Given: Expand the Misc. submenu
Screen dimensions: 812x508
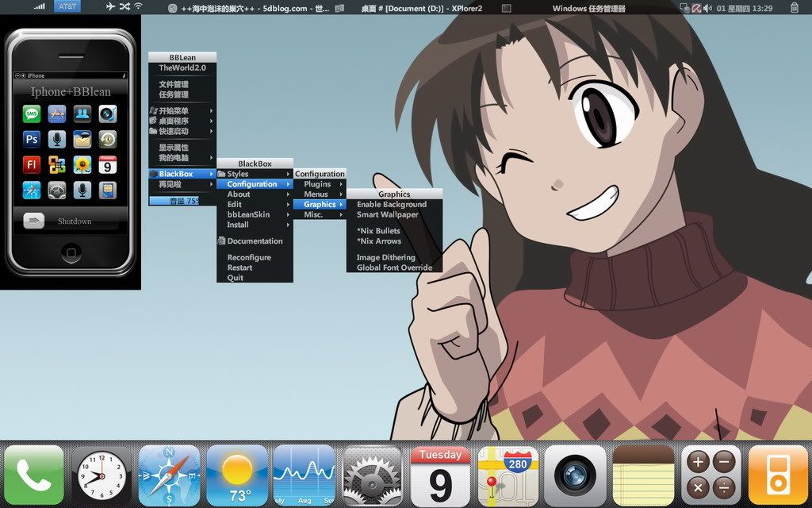Looking at the screenshot, I should coord(320,214).
